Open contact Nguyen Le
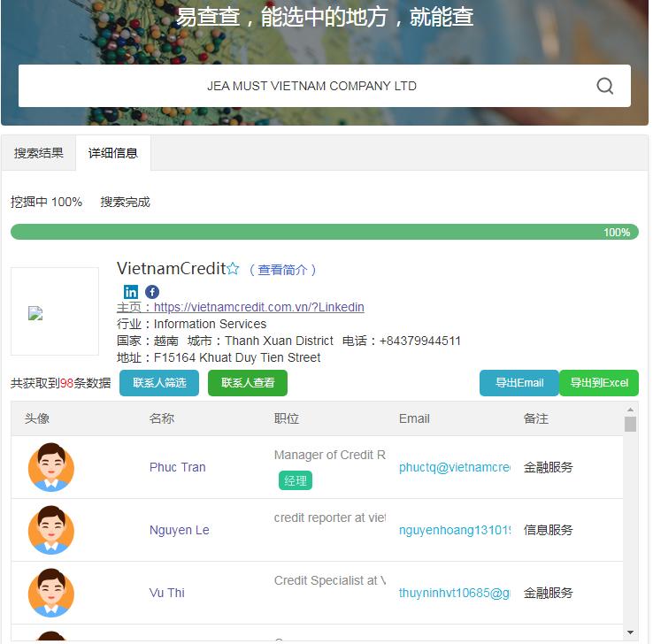The image size is (653, 644). (179, 530)
